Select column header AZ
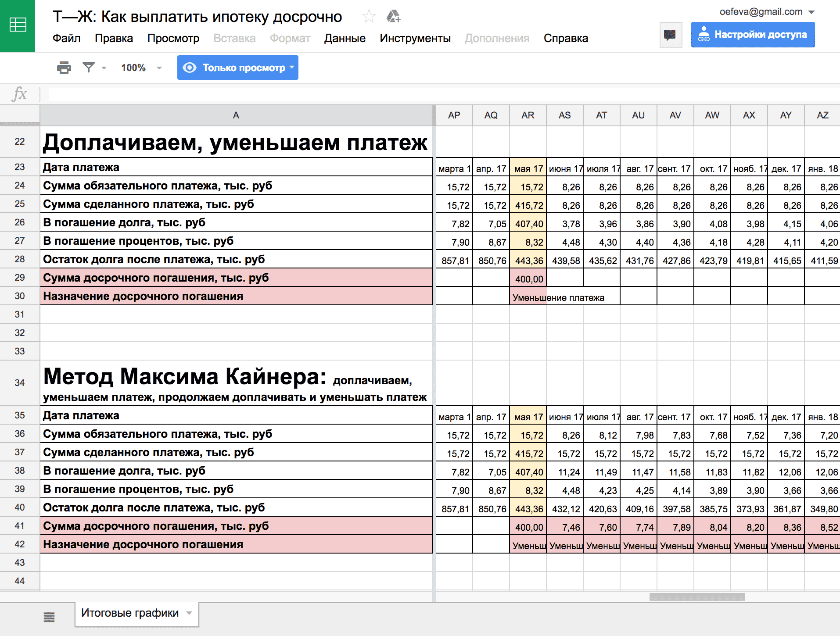 tap(822, 115)
